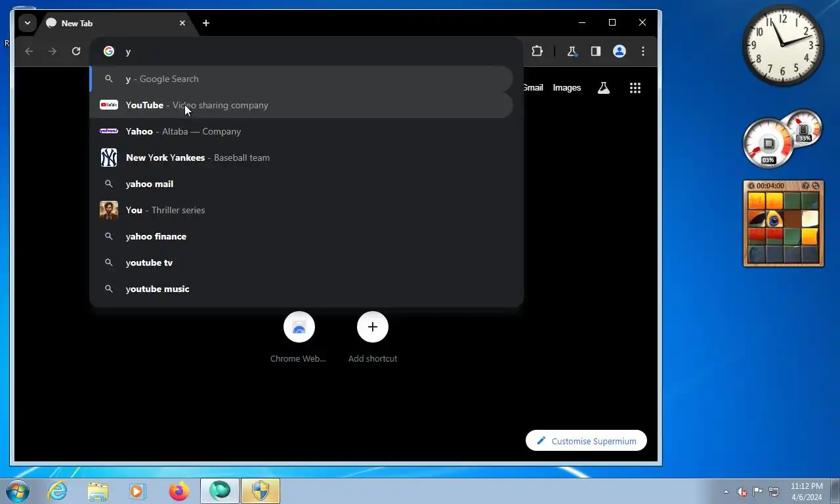Image resolution: width=840 pixels, height=504 pixels.
Task: Pick 'yahoo finance' search suggestion
Action: (302, 236)
